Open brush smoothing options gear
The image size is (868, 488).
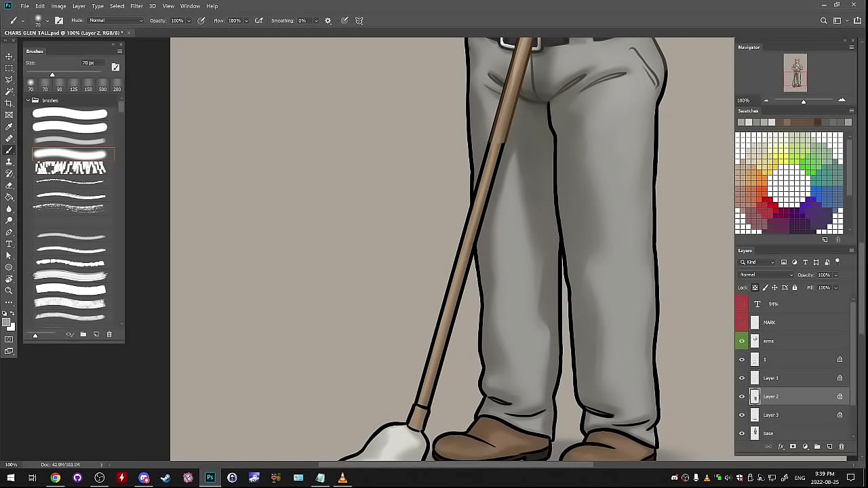pos(328,20)
